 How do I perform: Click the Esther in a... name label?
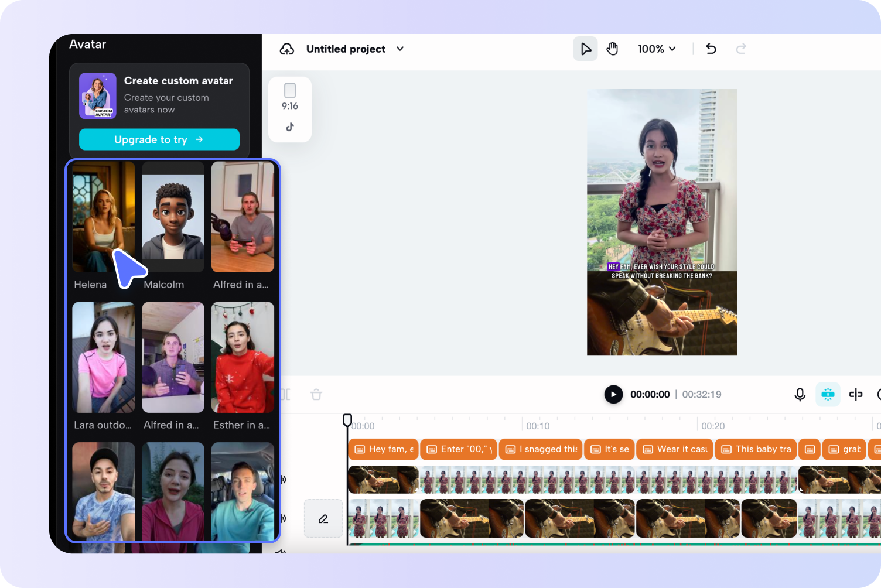click(241, 425)
